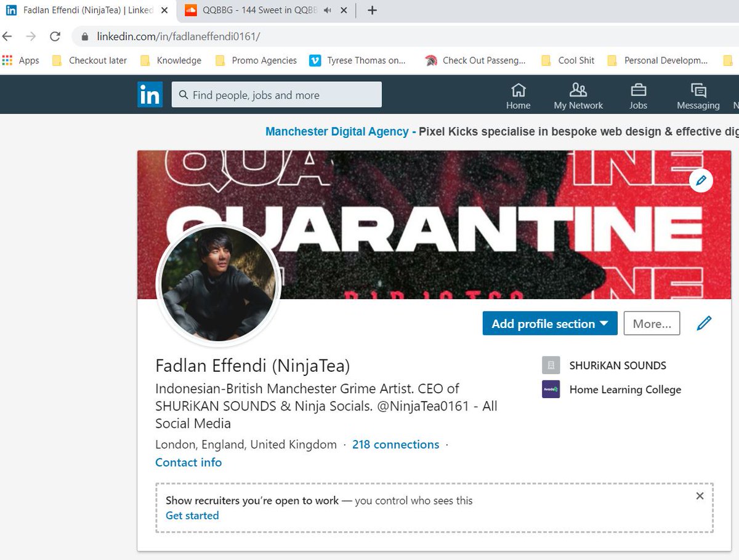The image size is (739, 560).
Task: Click Get started for open to work
Action: coord(192,516)
